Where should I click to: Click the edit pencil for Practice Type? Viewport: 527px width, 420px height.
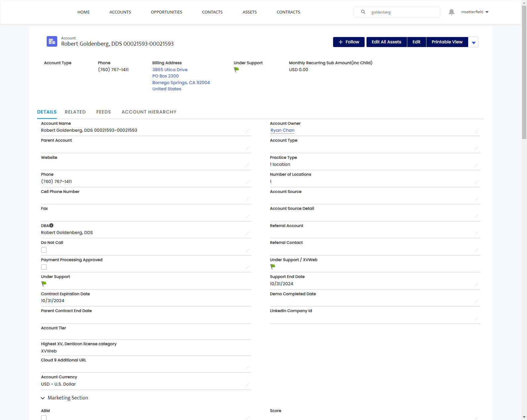pyautogui.click(x=476, y=165)
